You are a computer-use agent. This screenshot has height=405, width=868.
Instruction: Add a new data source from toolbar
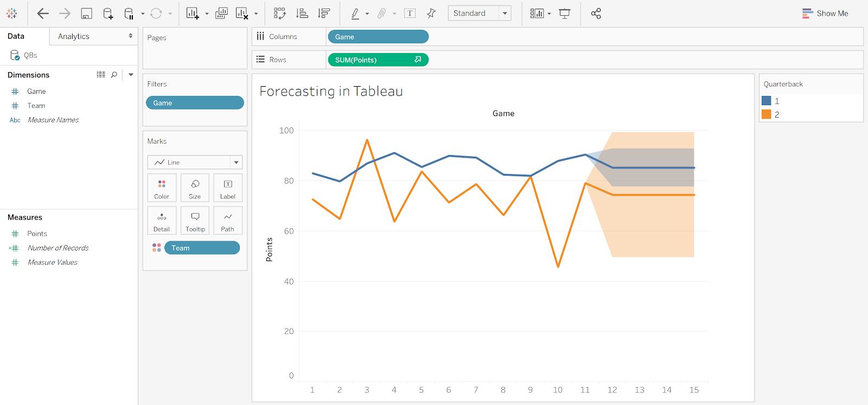[x=108, y=14]
